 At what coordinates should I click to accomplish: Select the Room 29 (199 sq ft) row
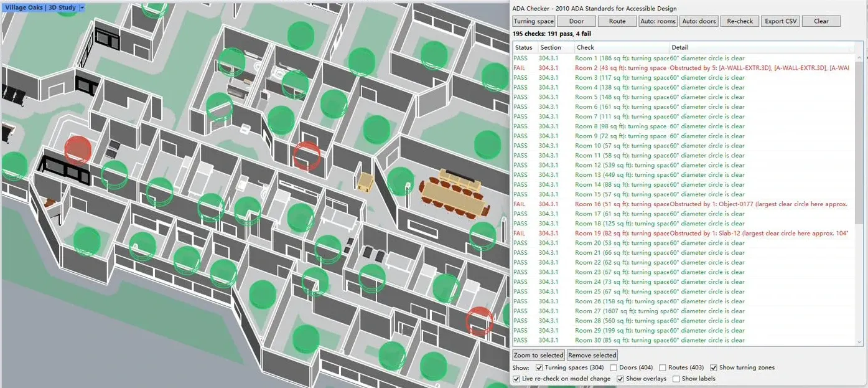coord(684,331)
